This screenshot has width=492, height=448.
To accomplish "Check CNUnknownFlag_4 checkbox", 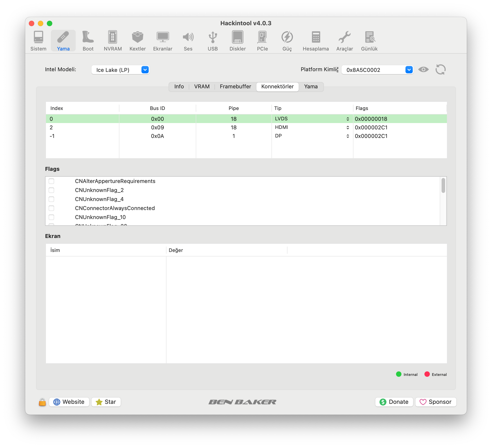I will tap(51, 199).
